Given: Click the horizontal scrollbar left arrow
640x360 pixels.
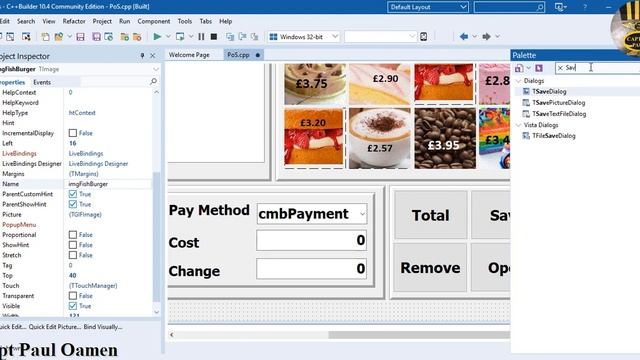Looking at the screenshot, I should (172, 335).
